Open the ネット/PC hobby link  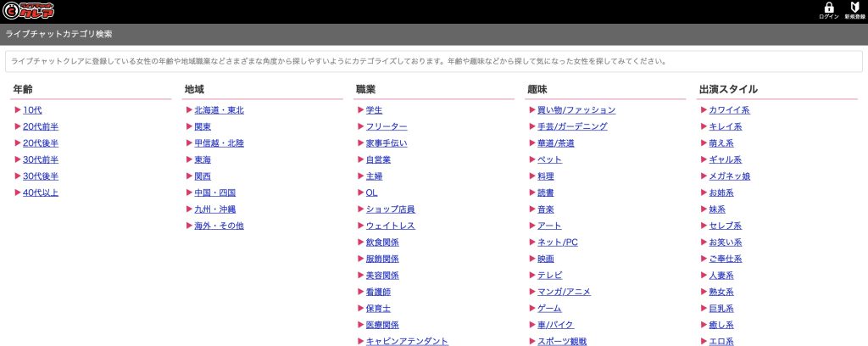[x=558, y=243]
